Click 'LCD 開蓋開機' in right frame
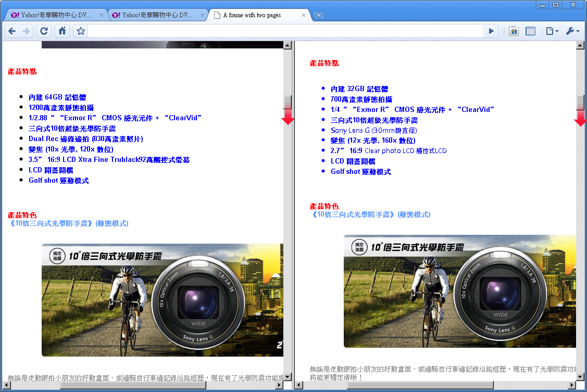 coord(353,161)
